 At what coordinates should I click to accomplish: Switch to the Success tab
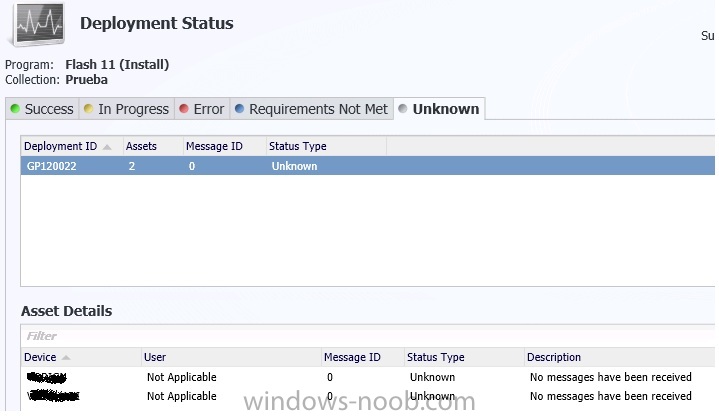[x=49, y=109]
